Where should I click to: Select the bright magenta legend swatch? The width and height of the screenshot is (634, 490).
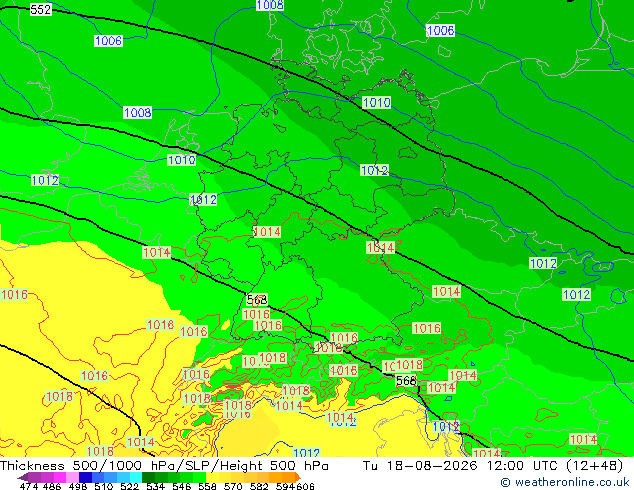point(60,477)
